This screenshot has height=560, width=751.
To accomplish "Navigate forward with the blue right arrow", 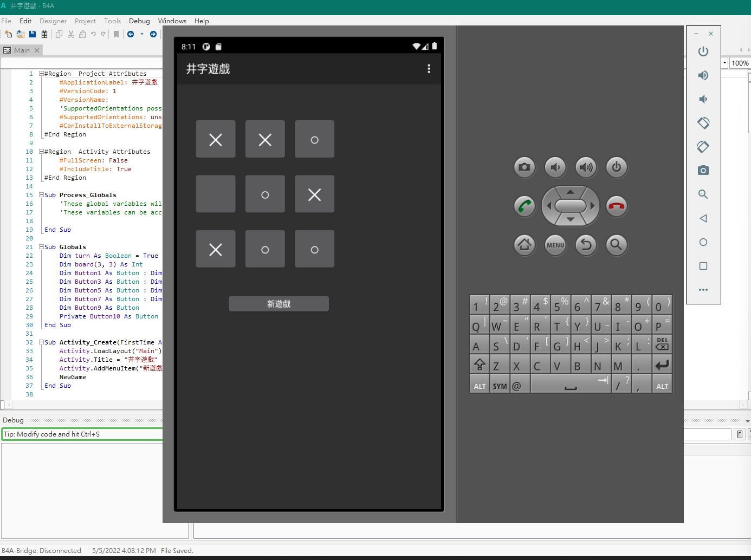I will (153, 34).
